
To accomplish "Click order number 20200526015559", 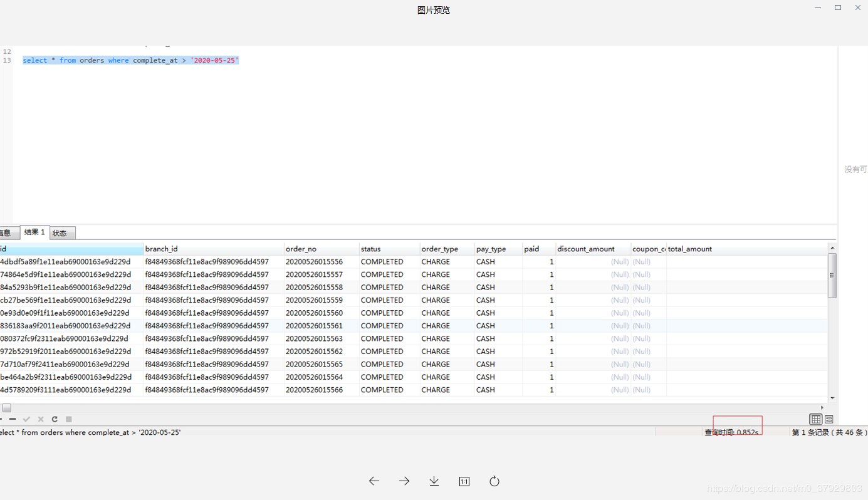I will (x=314, y=300).
